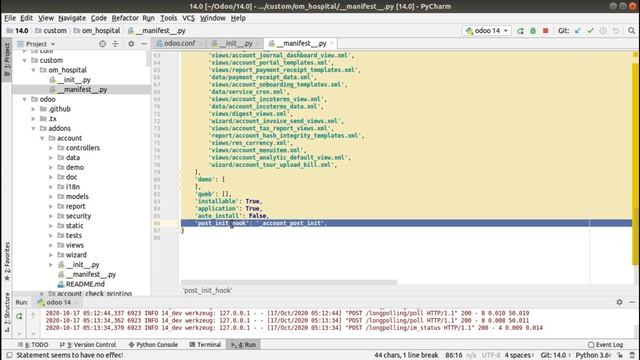Collapse the custom folder
The width and height of the screenshot is (640, 360).
(x=24, y=60)
